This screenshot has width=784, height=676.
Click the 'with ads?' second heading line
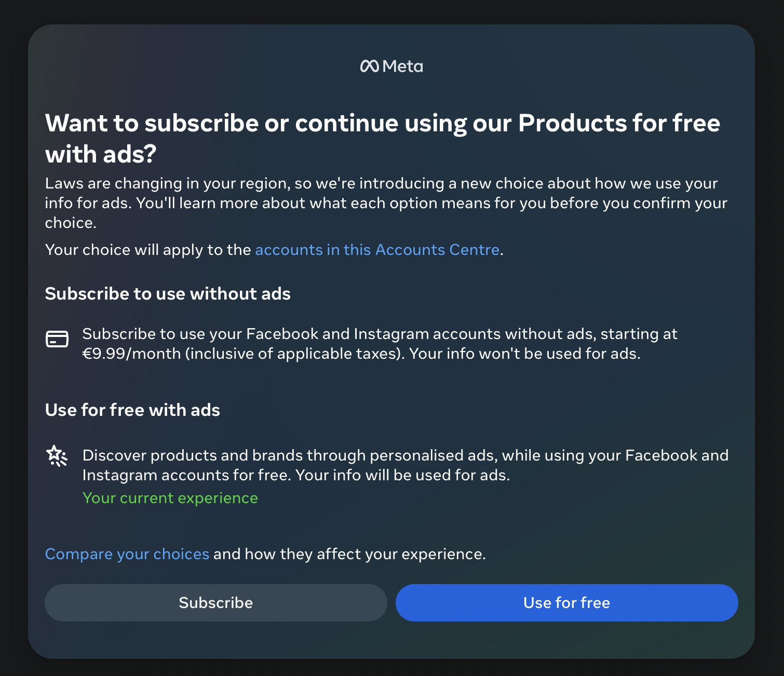point(101,155)
